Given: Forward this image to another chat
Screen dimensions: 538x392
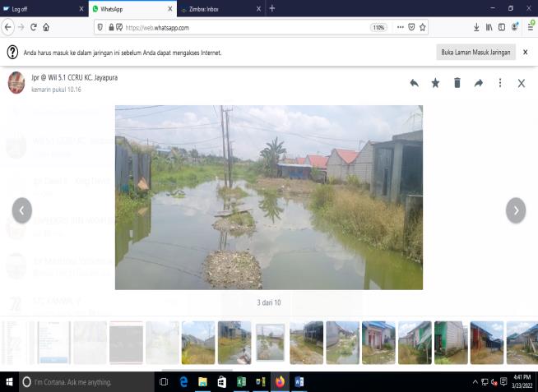Looking at the screenshot, I should click(x=479, y=83).
